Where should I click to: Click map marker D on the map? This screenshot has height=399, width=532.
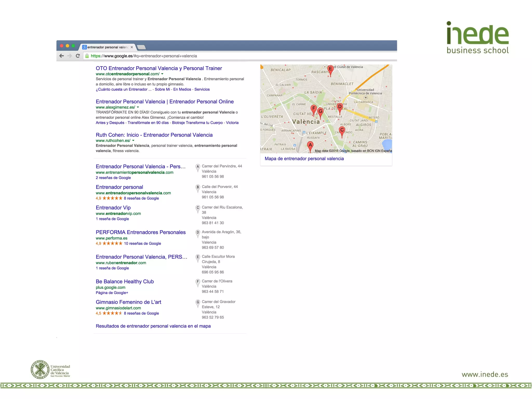(x=340, y=107)
